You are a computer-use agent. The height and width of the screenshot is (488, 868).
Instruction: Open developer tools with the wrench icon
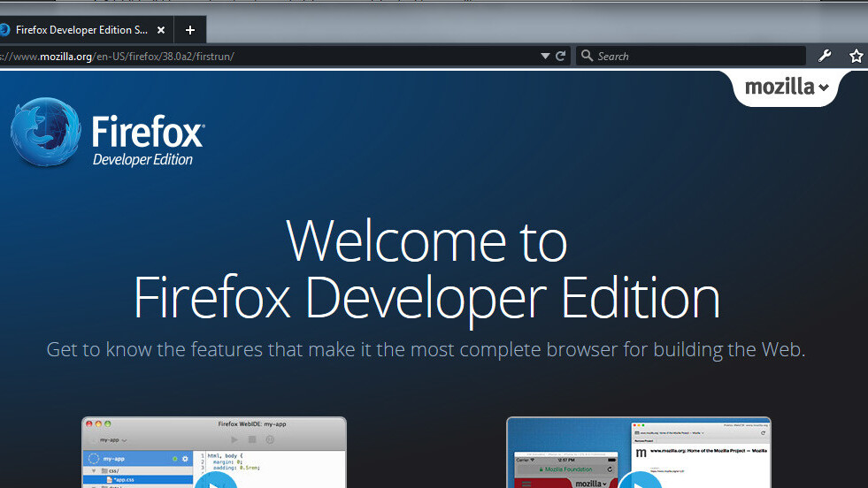pos(825,56)
